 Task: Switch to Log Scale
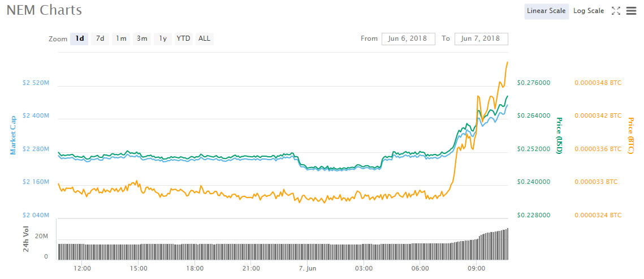pos(589,11)
